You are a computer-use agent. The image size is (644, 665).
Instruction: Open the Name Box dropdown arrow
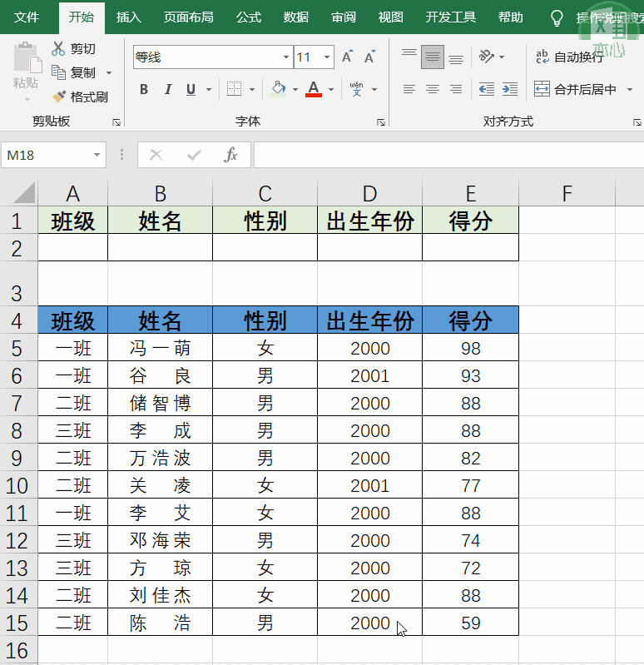click(x=97, y=155)
